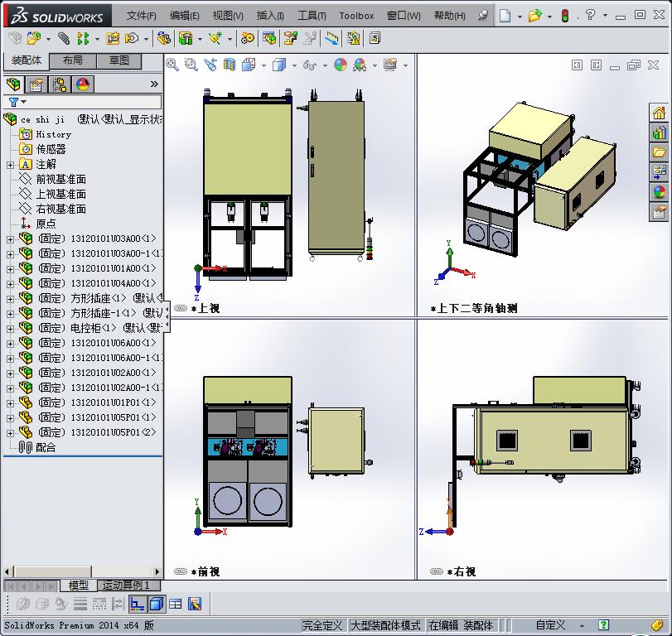Click File Explorer folder icon in task pane
The image size is (672, 636).
pos(659,152)
